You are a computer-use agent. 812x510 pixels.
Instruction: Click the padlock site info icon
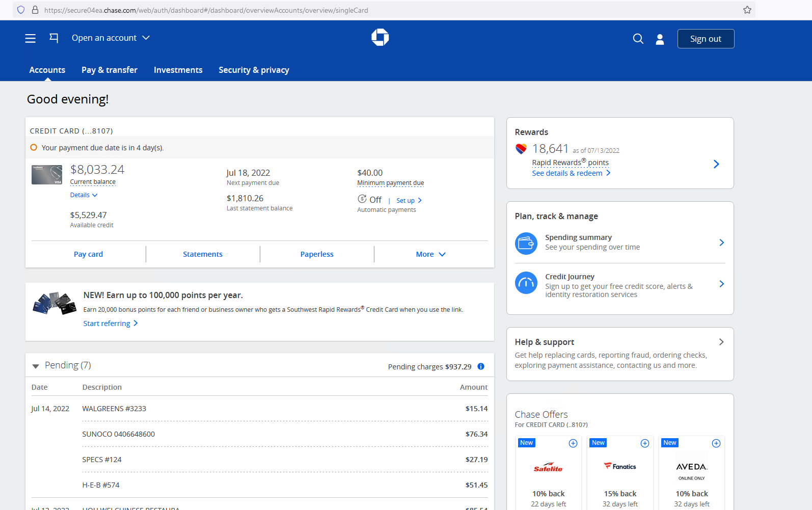point(35,10)
